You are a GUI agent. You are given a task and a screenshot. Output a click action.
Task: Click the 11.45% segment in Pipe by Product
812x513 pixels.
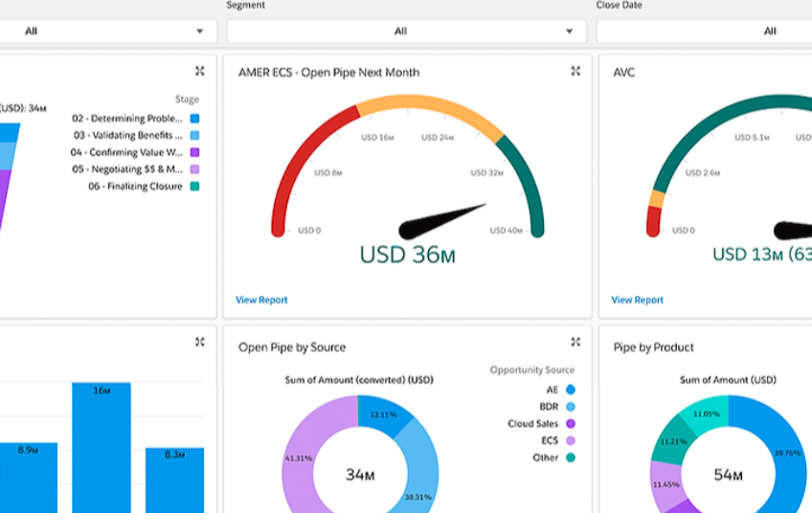(x=665, y=484)
